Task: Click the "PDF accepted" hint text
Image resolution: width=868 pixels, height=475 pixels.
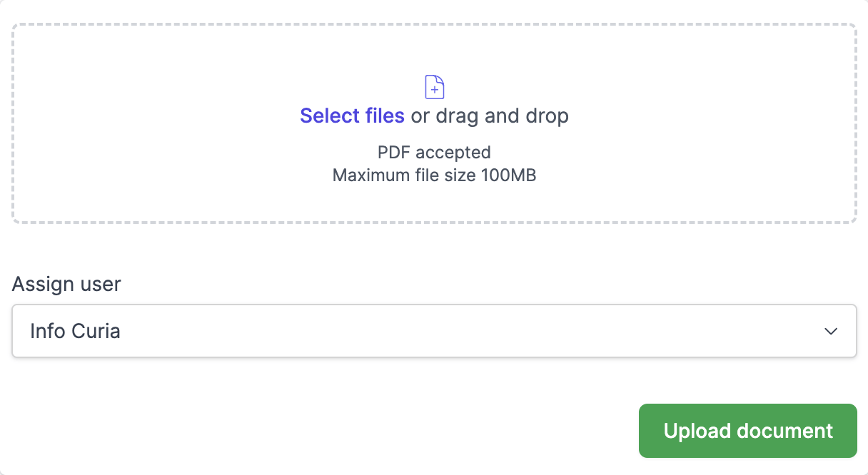Action: 434,152
